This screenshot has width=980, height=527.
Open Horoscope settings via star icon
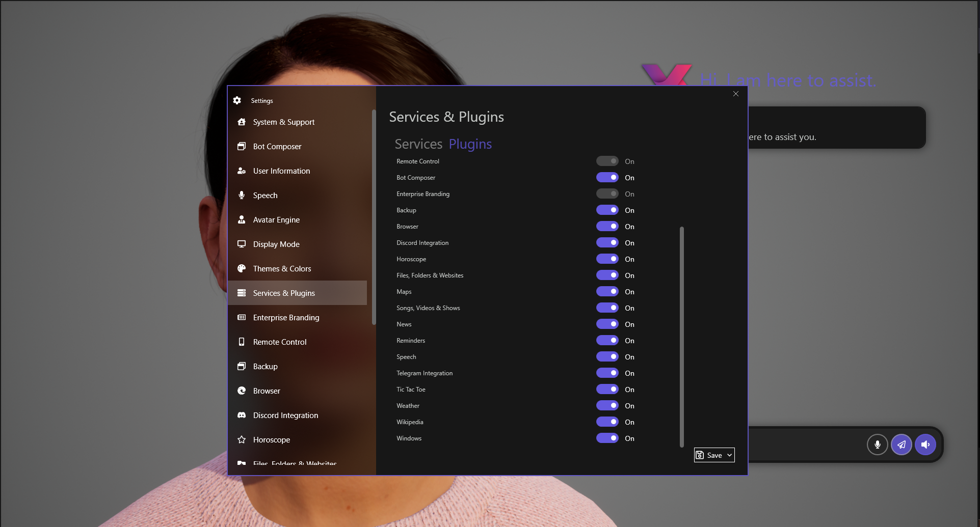click(242, 439)
